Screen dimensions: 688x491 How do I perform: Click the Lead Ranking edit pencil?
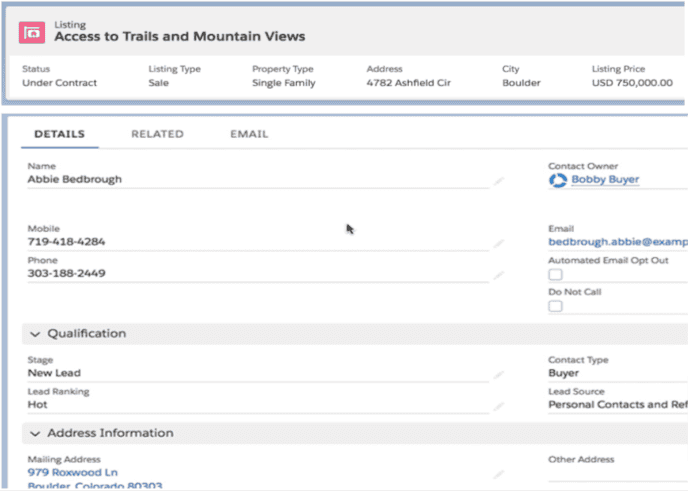(x=498, y=407)
